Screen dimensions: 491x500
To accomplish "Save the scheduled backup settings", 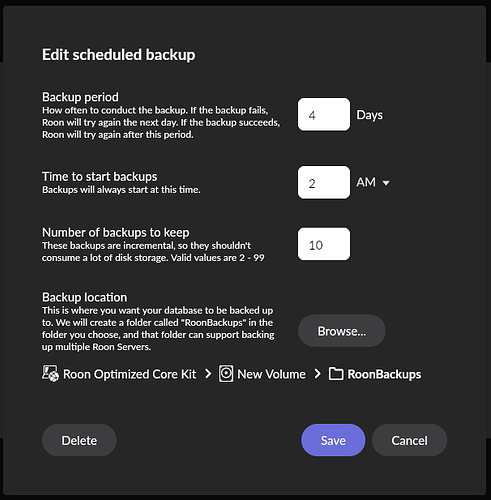I will 333,440.
